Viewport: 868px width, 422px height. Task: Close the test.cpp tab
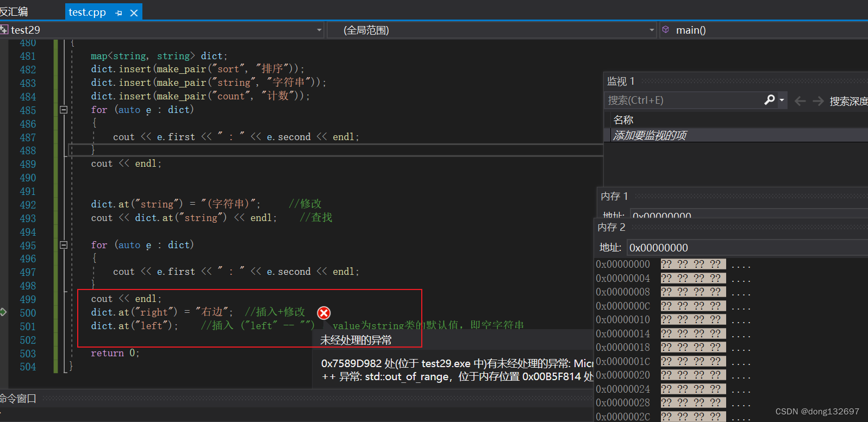tap(134, 12)
